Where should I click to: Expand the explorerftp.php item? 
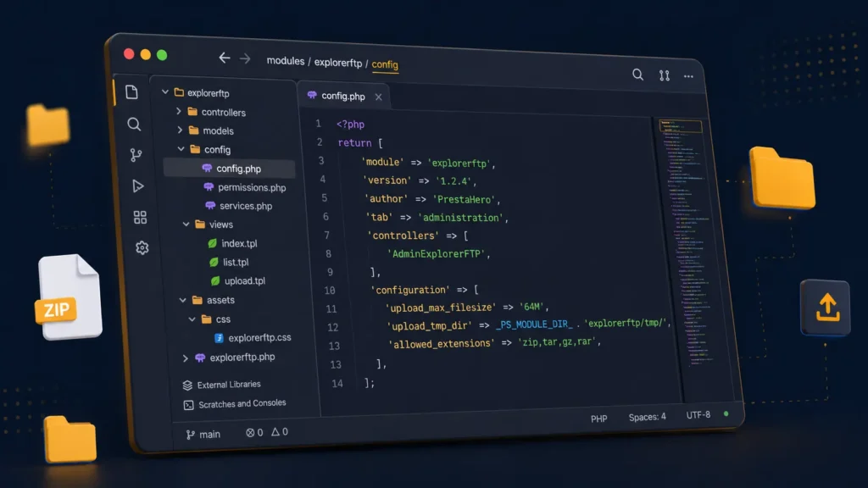click(186, 358)
